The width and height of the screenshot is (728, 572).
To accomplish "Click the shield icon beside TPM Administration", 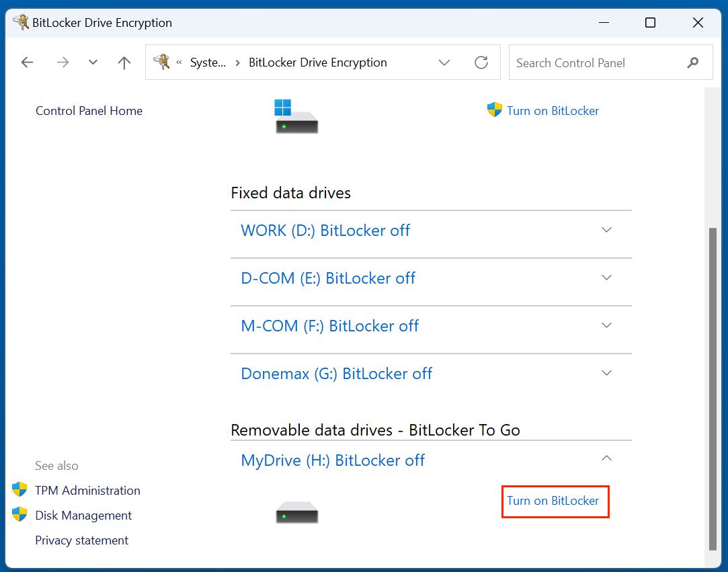I will click(x=20, y=490).
